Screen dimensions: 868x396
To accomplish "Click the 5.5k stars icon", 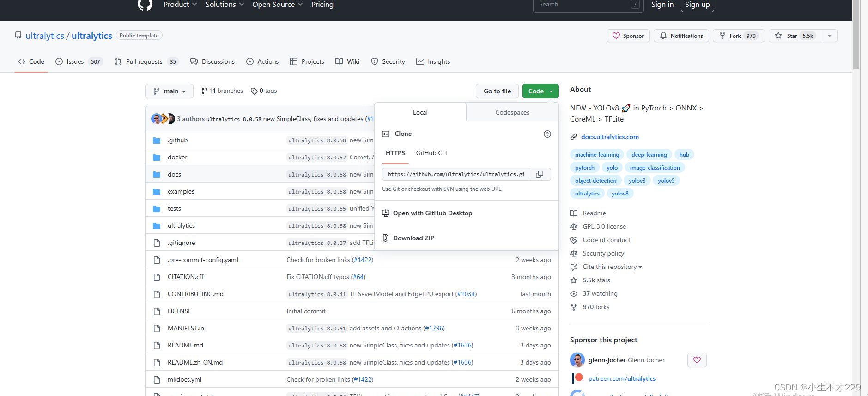I will (574, 280).
